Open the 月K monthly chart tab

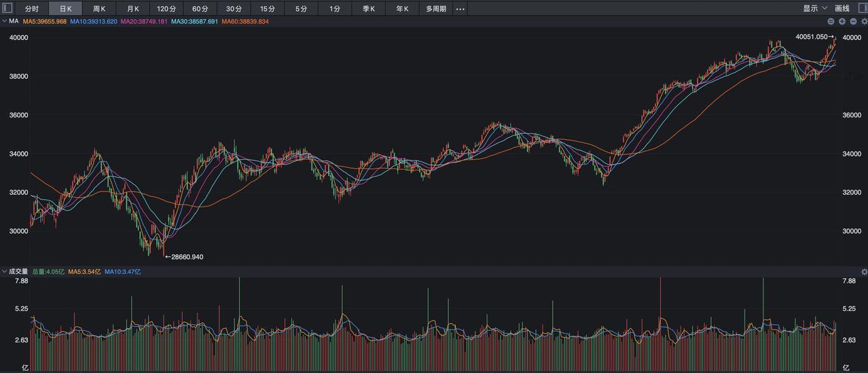coord(133,9)
